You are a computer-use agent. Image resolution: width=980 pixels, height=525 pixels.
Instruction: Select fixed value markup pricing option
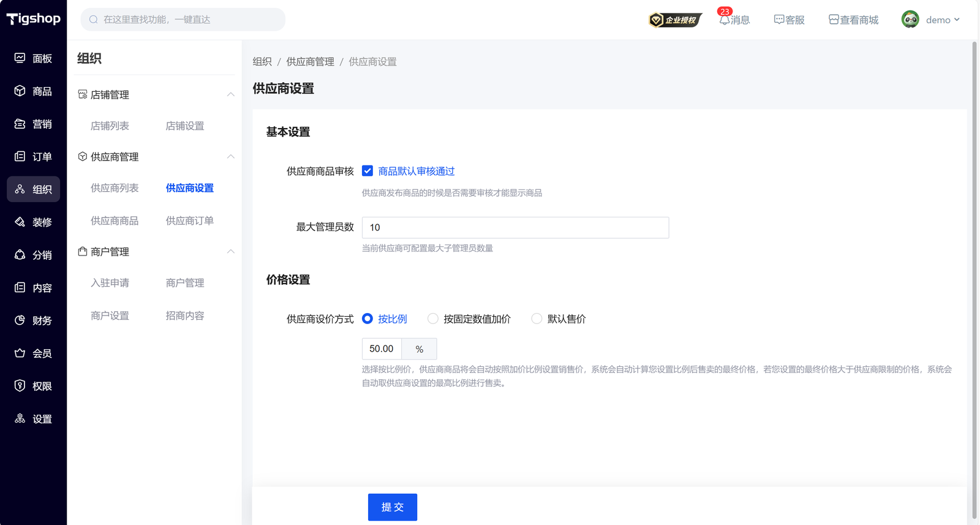[433, 319]
